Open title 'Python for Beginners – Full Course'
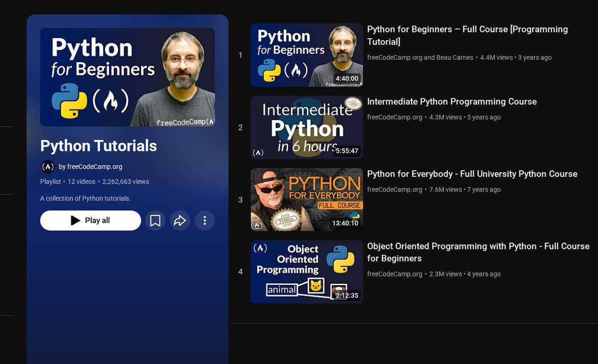This screenshot has width=598, height=364. coord(467,35)
